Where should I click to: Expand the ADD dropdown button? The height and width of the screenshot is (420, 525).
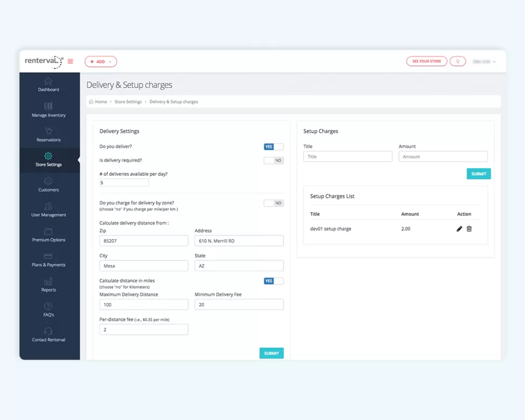pos(101,61)
